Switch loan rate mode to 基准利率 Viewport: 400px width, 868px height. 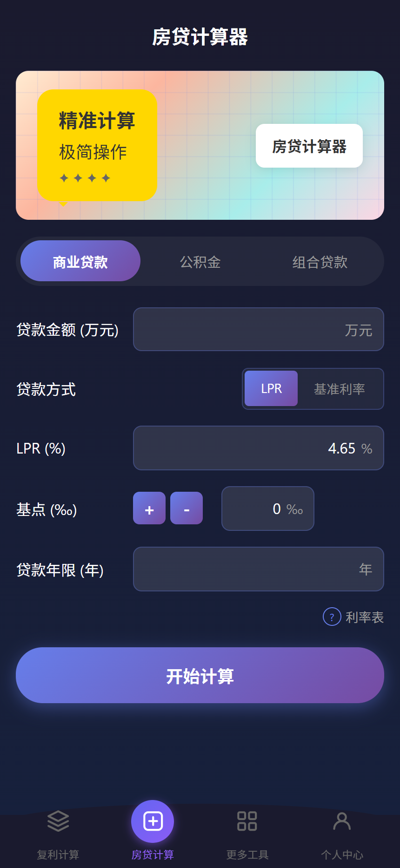(x=340, y=388)
